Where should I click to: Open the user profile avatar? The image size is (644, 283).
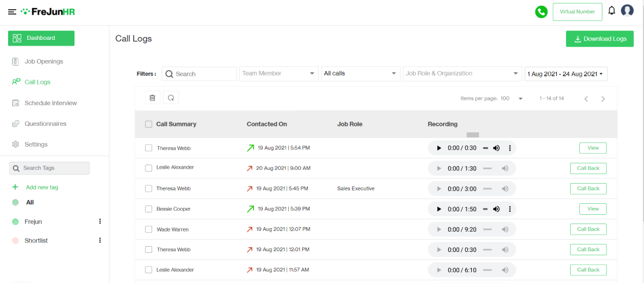tap(627, 11)
